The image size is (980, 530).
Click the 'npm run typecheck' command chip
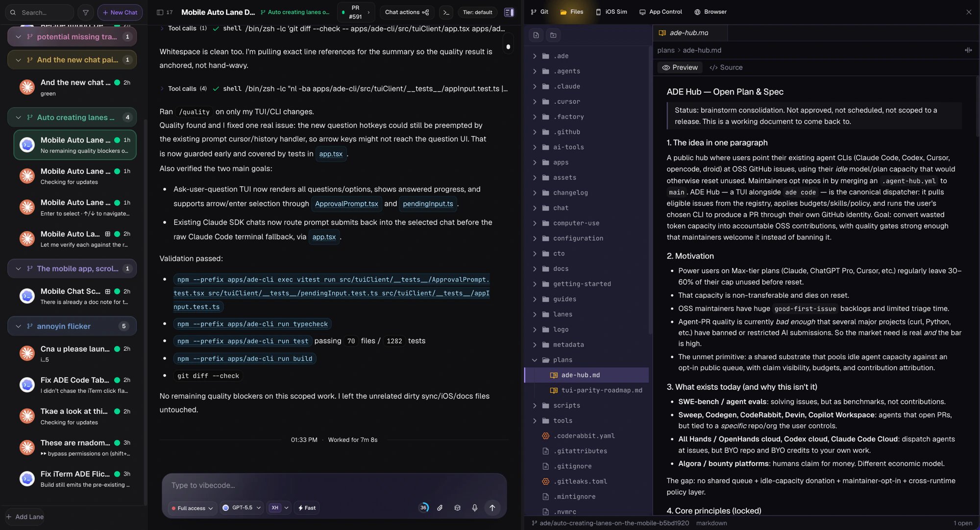[x=252, y=324]
